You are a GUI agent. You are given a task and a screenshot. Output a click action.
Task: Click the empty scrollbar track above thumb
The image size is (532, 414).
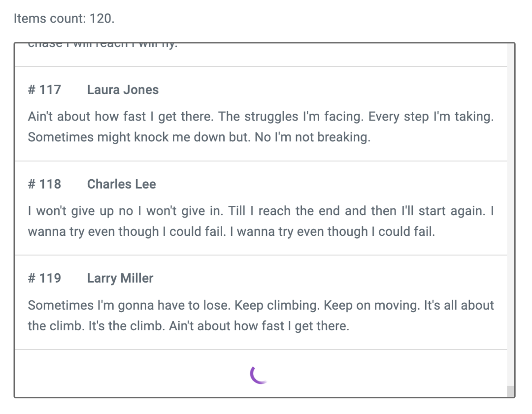pyautogui.click(x=511, y=214)
